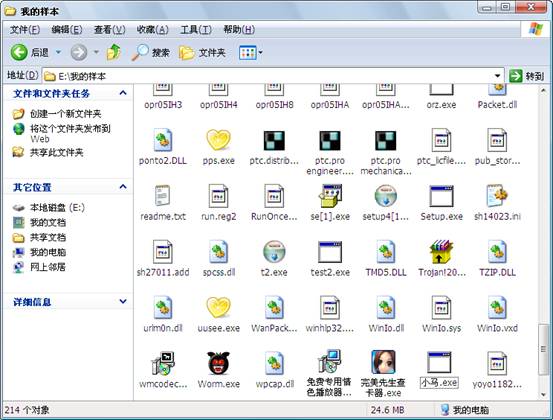Select the se[1].exe installer icon

[x=330, y=196]
